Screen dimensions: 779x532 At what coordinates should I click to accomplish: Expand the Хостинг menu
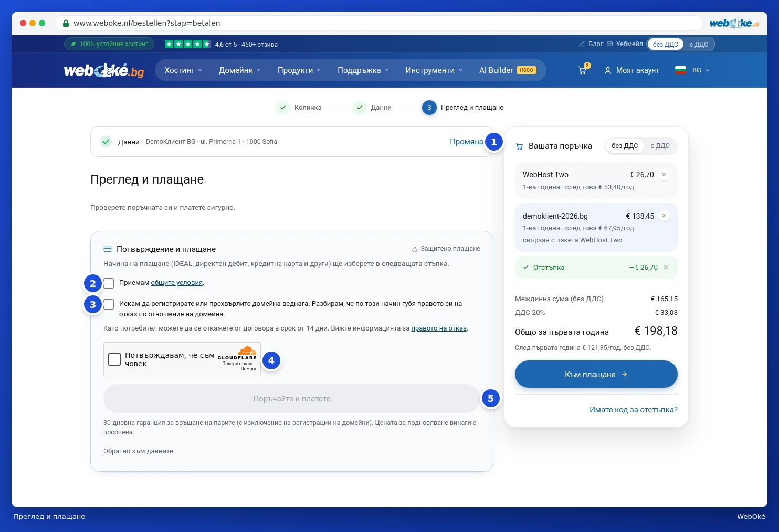[x=183, y=70]
